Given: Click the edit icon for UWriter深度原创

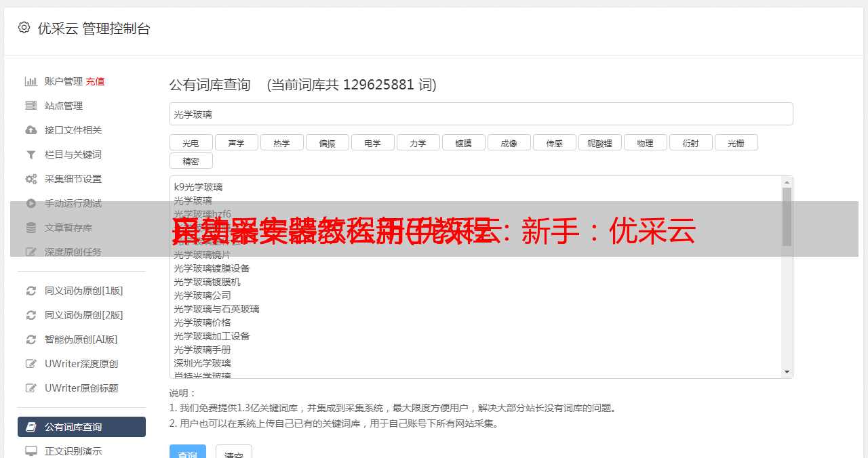Looking at the screenshot, I should (x=31, y=364).
